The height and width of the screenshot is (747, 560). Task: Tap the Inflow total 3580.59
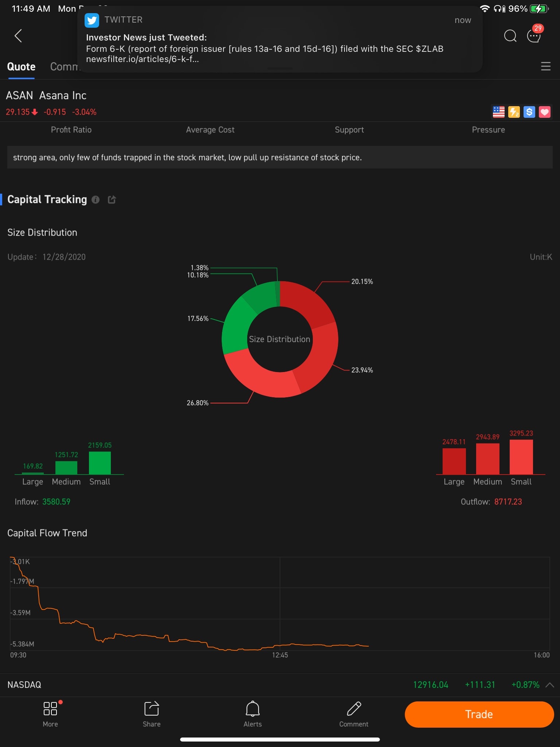coord(56,502)
